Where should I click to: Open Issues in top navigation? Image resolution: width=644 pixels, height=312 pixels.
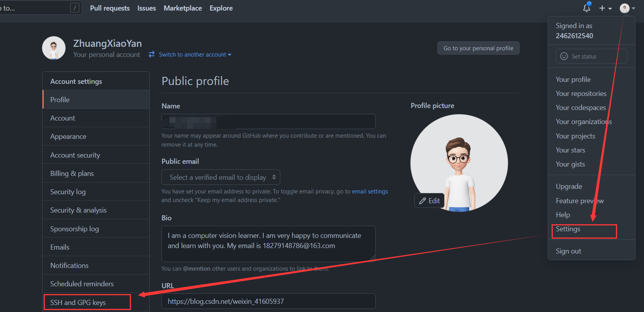[147, 8]
